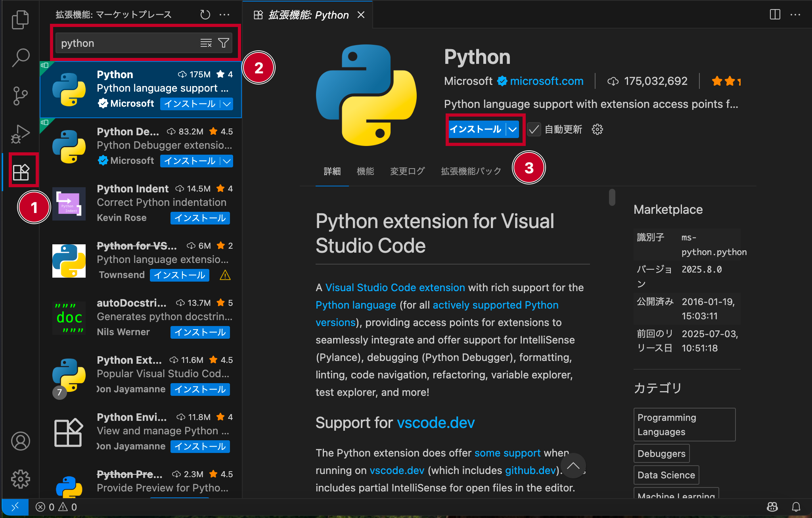Screen dimensions: 812x518
Task: Install the Python Debugger extension
Action: pos(190,161)
